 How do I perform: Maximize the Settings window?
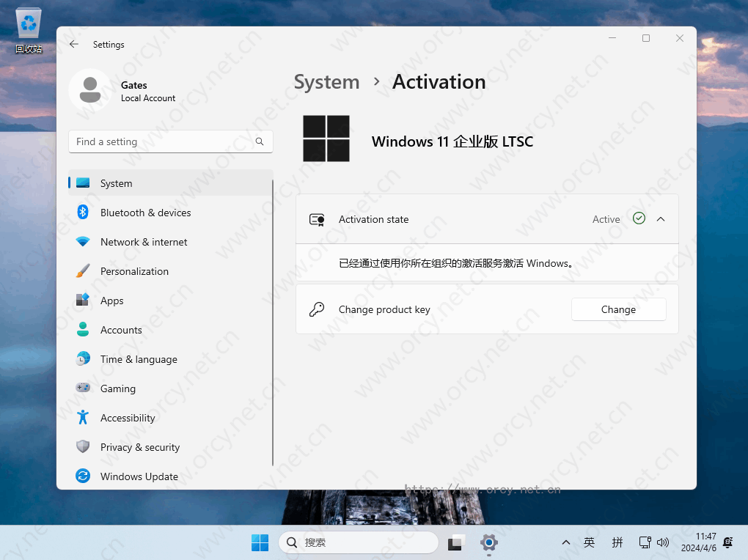pyautogui.click(x=646, y=38)
